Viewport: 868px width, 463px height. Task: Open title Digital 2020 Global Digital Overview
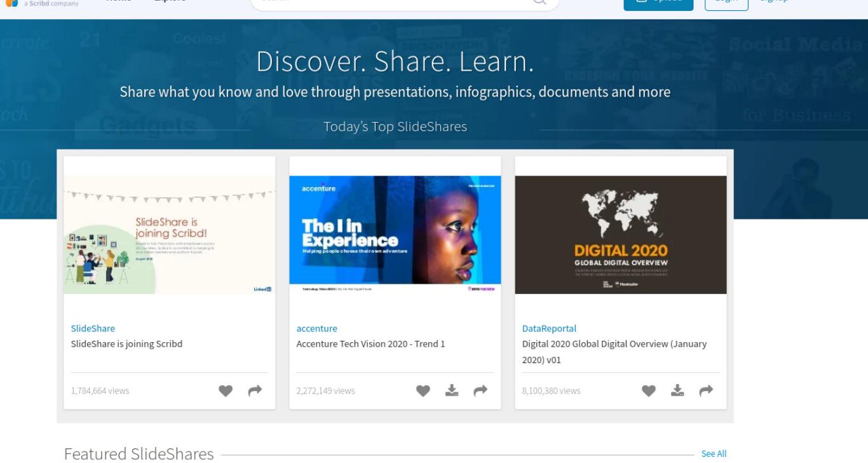[614, 352]
